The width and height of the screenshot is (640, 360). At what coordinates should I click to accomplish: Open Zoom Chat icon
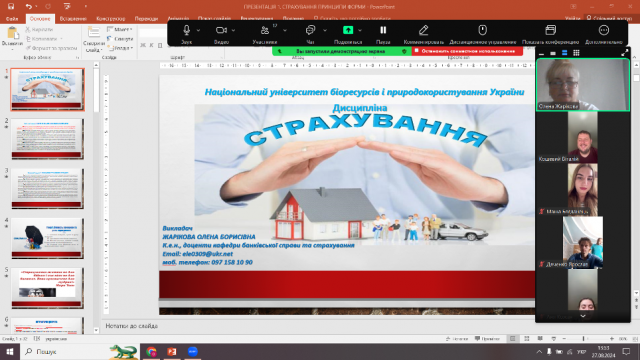click(x=310, y=30)
